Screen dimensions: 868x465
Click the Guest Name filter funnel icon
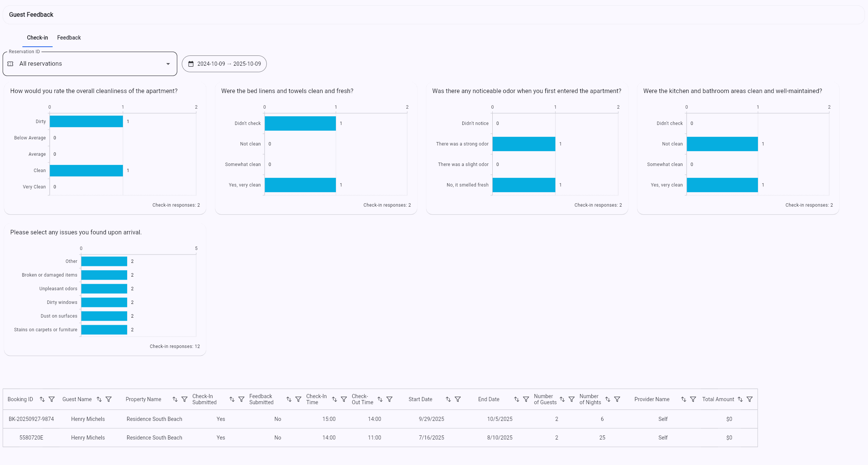click(x=109, y=399)
